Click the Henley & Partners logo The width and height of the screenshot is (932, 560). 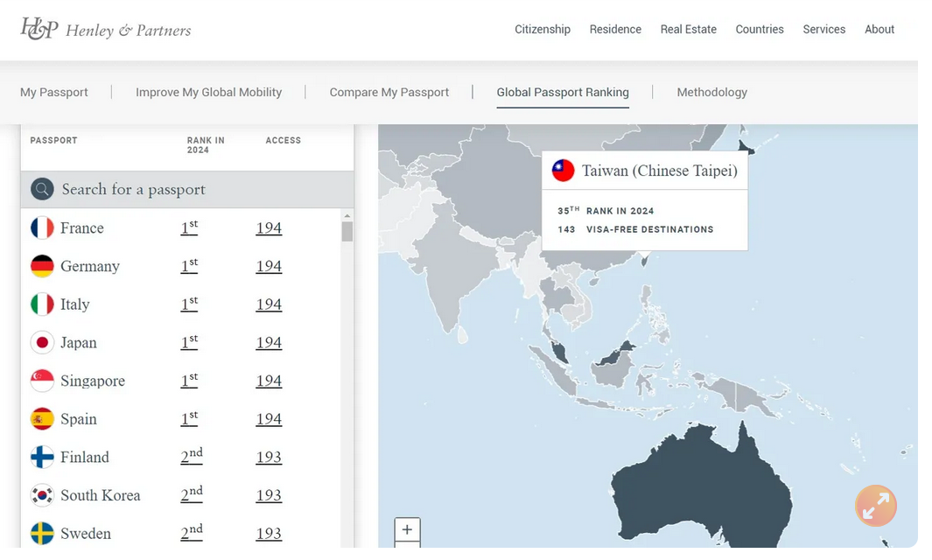click(106, 29)
